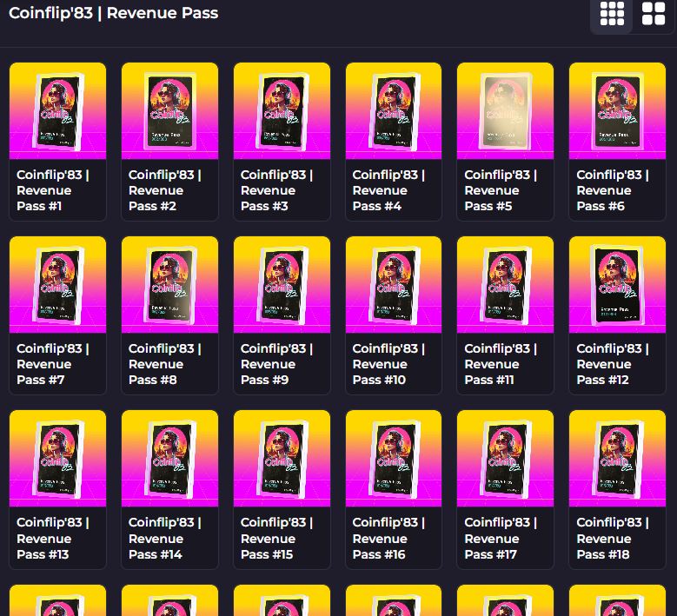
Task: Open Revenue Pass #8 thumbnail
Action: point(169,284)
